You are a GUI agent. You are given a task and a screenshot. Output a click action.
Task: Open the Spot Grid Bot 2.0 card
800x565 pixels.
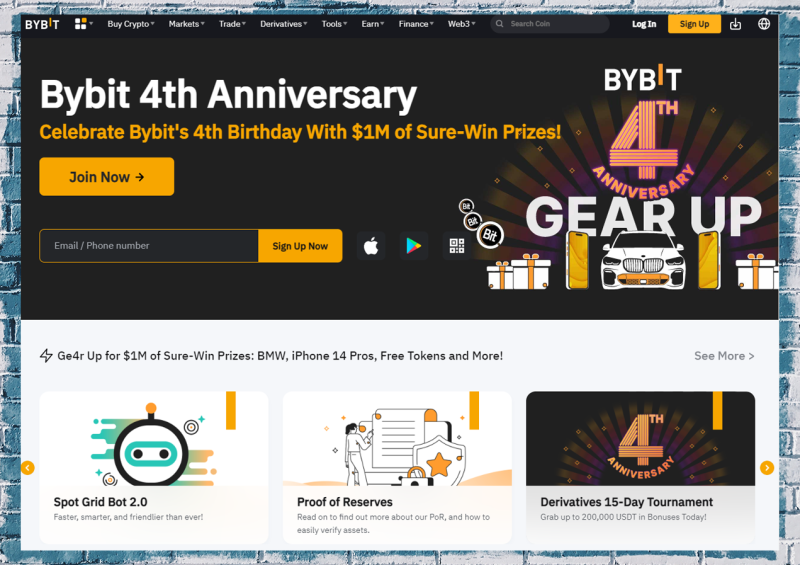click(154, 468)
